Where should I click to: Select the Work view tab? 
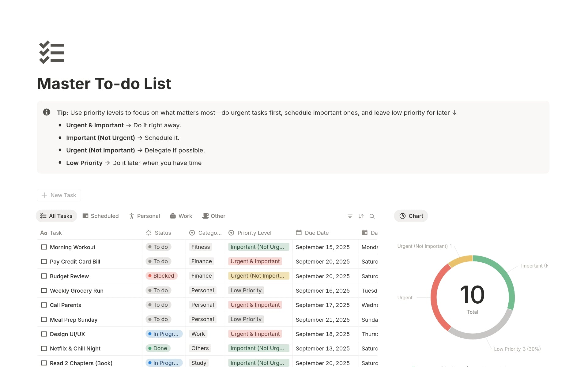(x=181, y=216)
